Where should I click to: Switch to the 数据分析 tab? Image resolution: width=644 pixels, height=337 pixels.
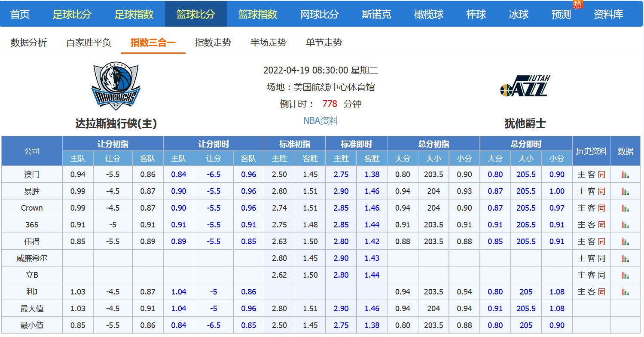point(29,43)
